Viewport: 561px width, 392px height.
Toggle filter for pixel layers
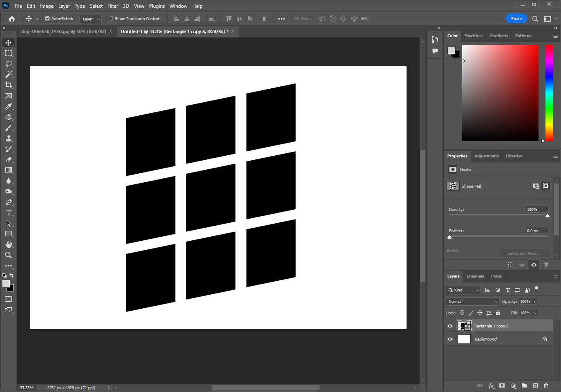point(488,290)
